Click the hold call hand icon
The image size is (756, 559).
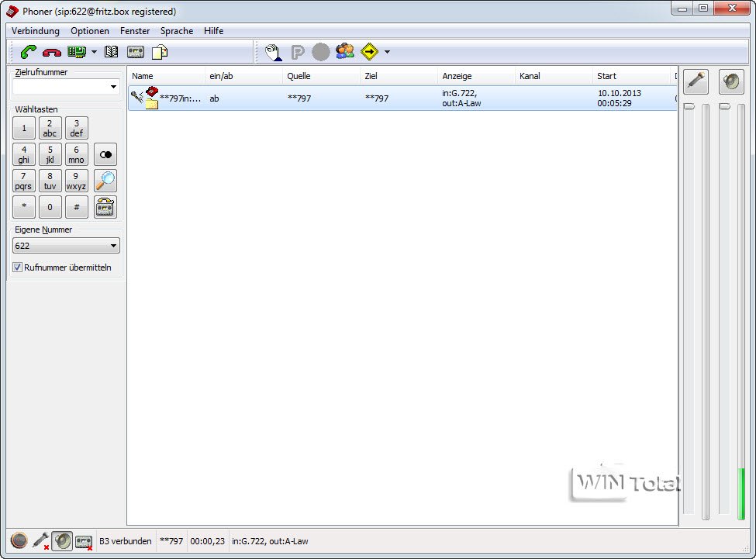tap(274, 52)
